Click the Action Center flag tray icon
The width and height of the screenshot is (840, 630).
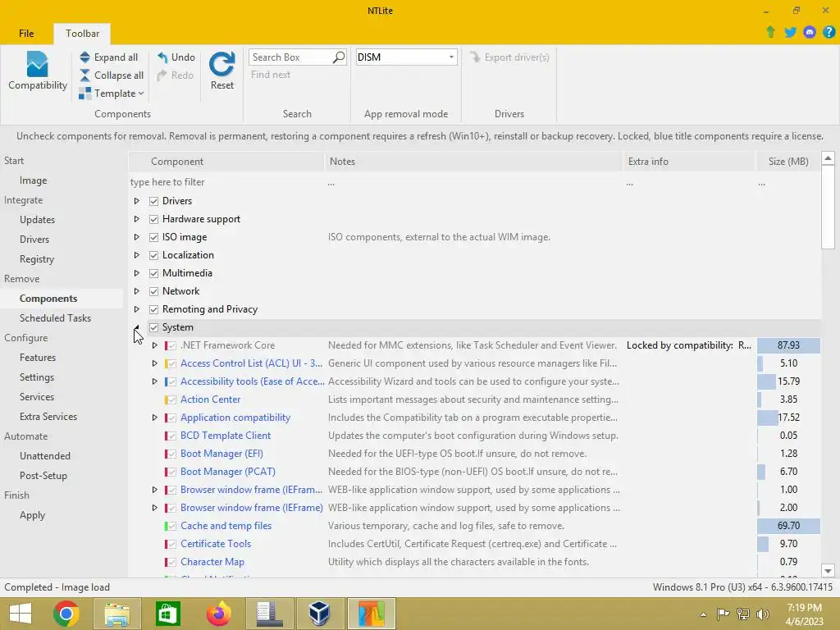coord(723,614)
